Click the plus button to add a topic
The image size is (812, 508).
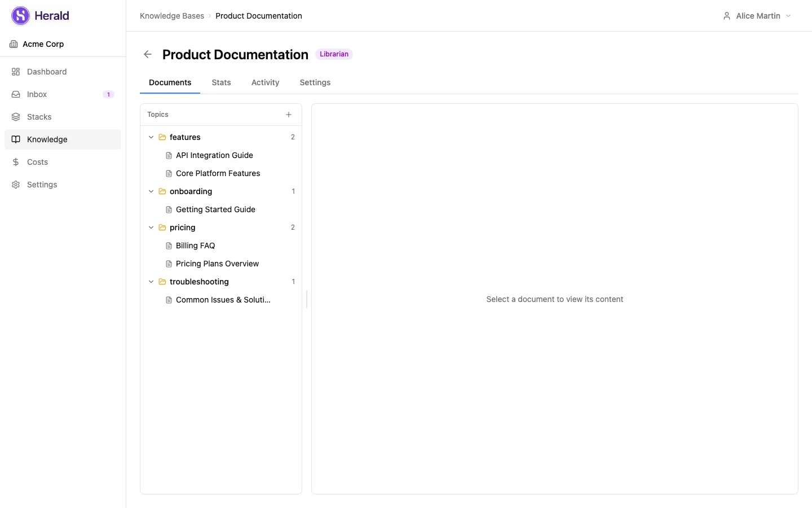tap(289, 114)
